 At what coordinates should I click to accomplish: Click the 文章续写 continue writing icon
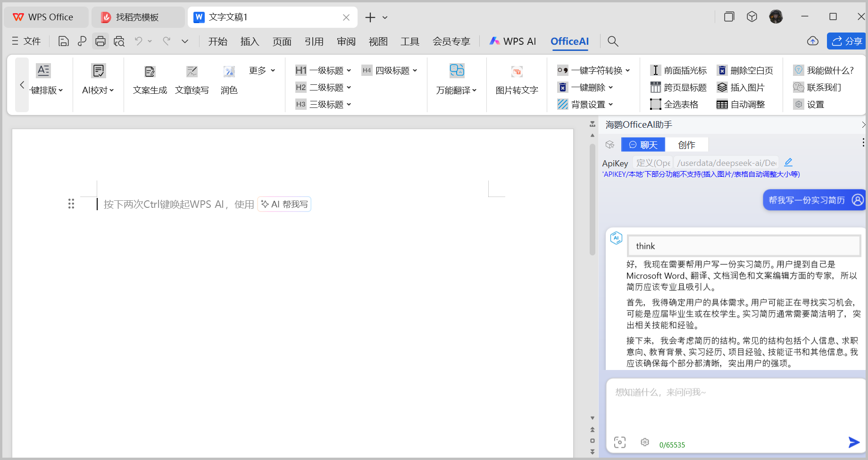click(192, 72)
